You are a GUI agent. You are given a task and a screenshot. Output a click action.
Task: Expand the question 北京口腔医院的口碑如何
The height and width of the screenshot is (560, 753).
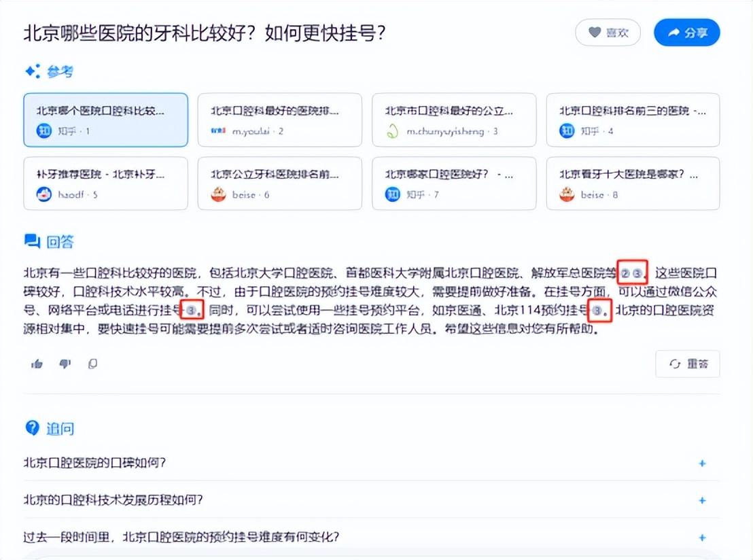tap(701, 463)
